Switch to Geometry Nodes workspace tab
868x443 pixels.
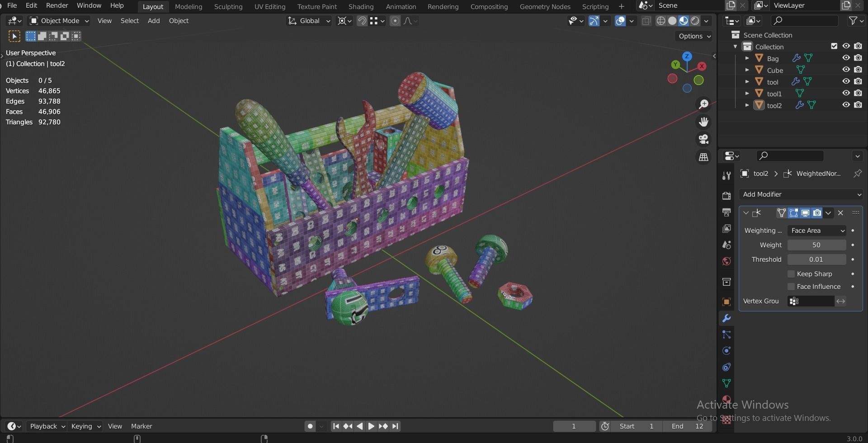(545, 6)
